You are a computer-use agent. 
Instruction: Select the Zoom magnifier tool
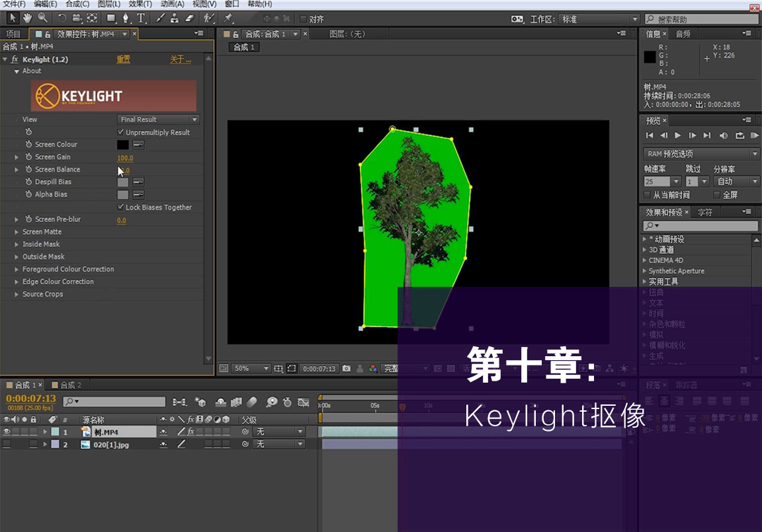coord(43,19)
